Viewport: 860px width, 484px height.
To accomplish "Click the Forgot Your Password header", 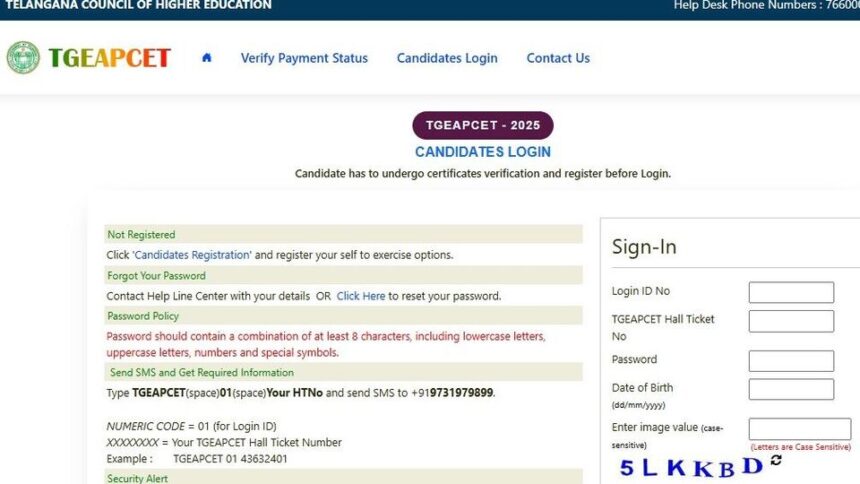I will [x=156, y=275].
